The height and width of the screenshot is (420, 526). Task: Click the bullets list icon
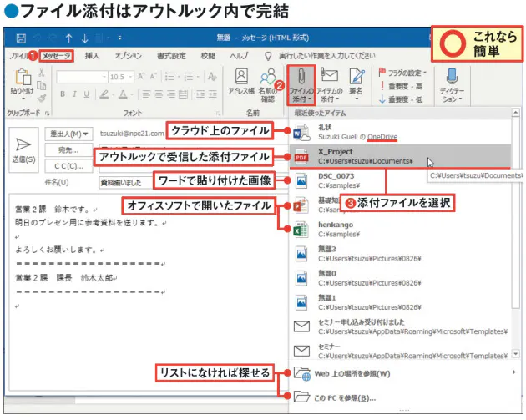point(169,77)
